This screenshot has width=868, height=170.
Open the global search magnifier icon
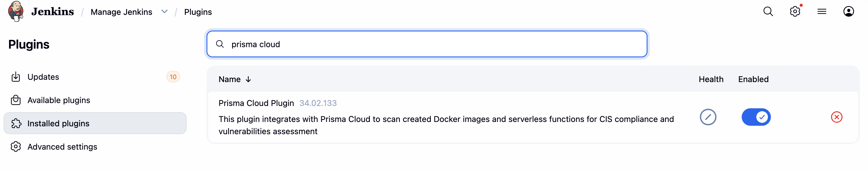click(768, 11)
